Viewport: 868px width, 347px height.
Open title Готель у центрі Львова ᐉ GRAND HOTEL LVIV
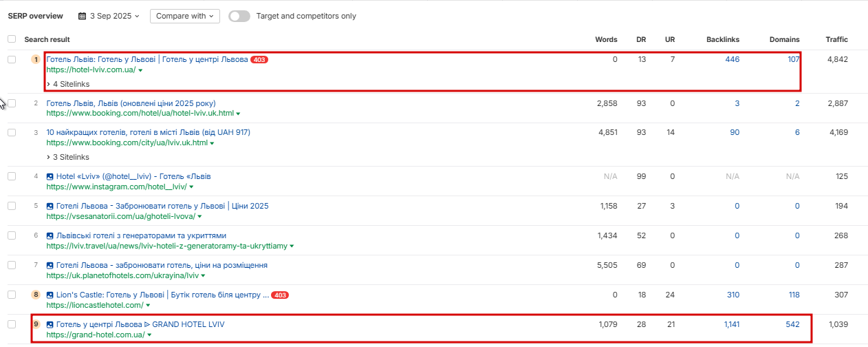pos(140,324)
